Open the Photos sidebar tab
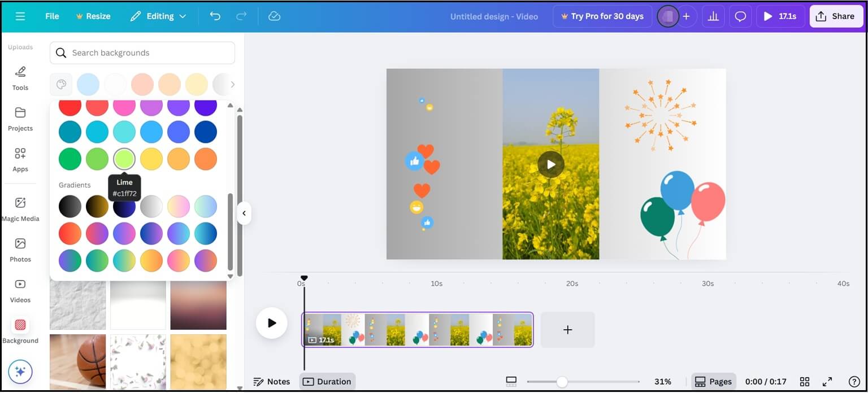 click(x=20, y=250)
